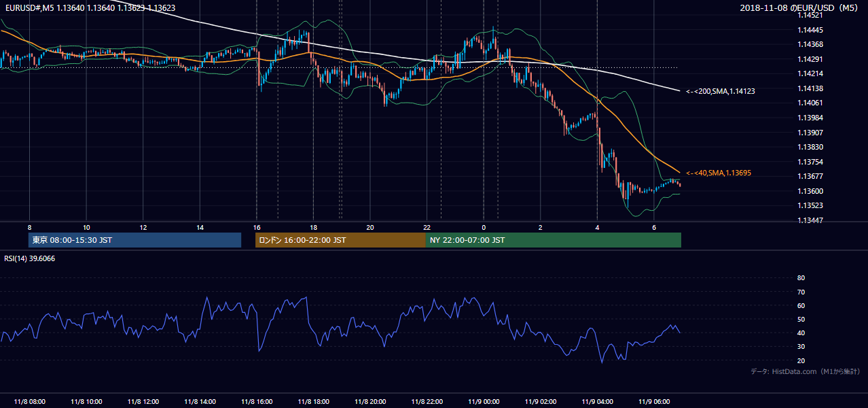Click the RSI(14) 39.6066 indicator label
The height and width of the screenshot is (408, 868).
[29, 258]
